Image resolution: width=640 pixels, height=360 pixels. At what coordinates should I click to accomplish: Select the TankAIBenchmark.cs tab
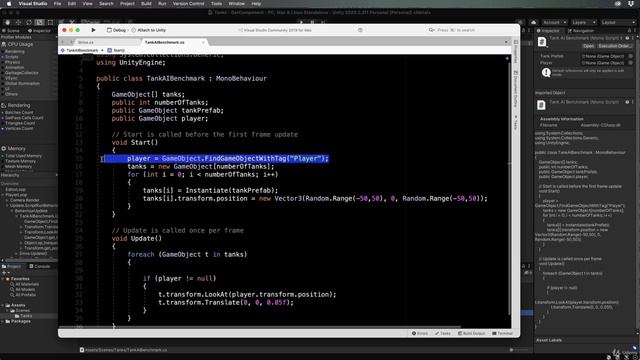coord(164,42)
